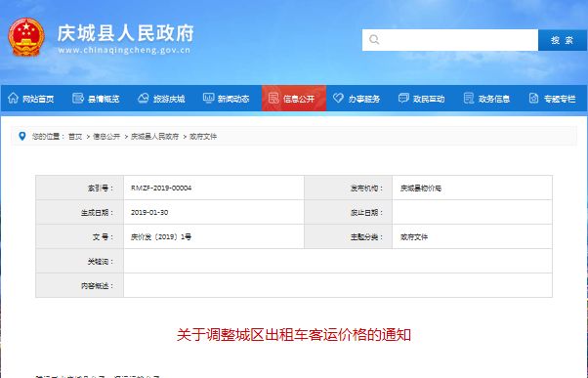Click the heart icon beside 办事服务
Image resolution: width=588 pixels, height=378 pixels.
[338, 99]
